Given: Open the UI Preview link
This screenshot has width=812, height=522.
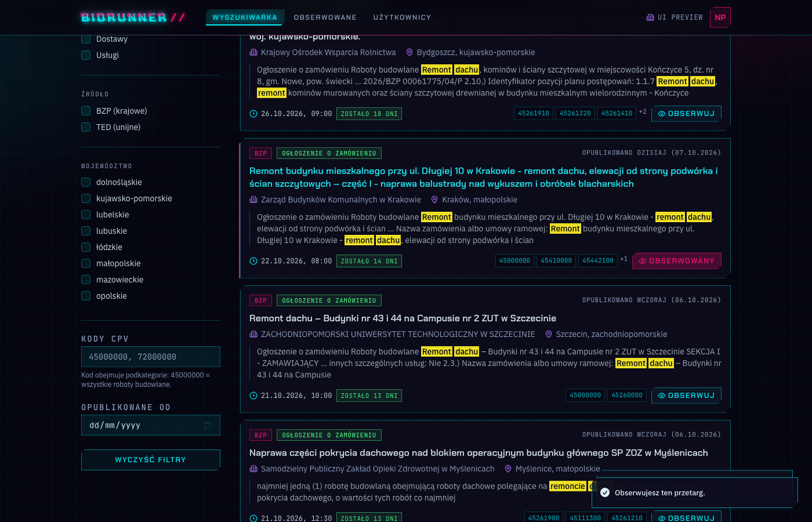Looking at the screenshot, I should [x=675, y=17].
